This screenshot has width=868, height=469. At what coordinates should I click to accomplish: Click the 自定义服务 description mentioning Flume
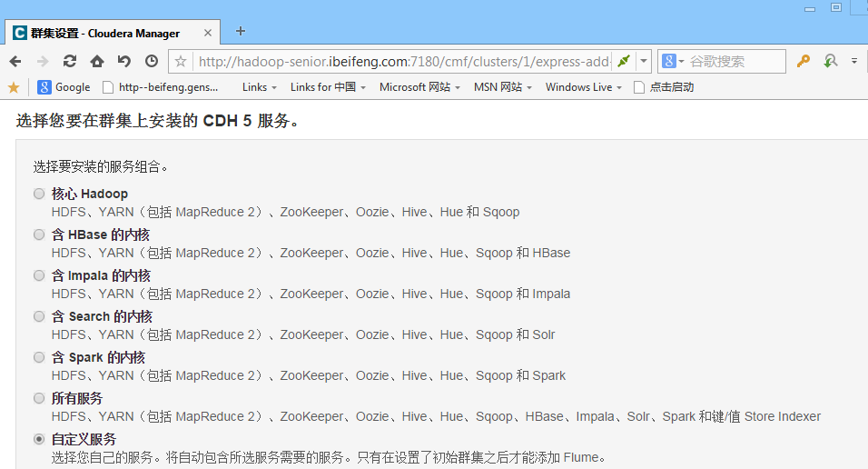(330, 457)
